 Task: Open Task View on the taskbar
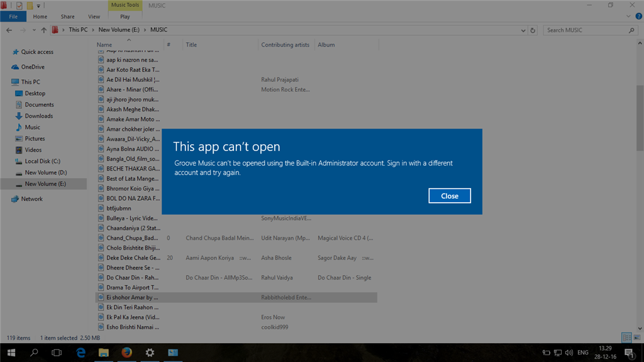coord(57,353)
